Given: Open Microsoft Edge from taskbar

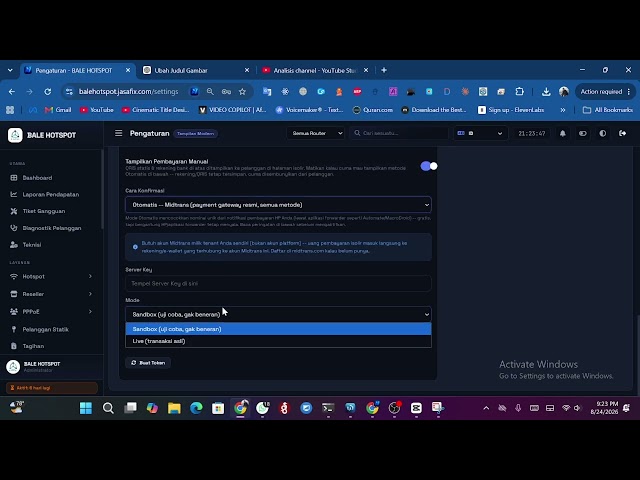Looking at the screenshot, I should (x=196, y=408).
